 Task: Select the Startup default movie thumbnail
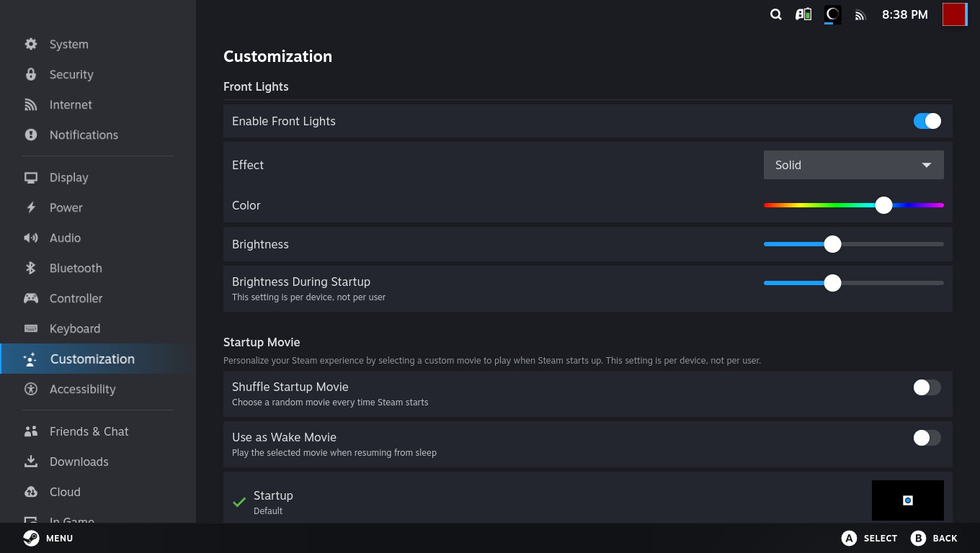click(x=908, y=500)
